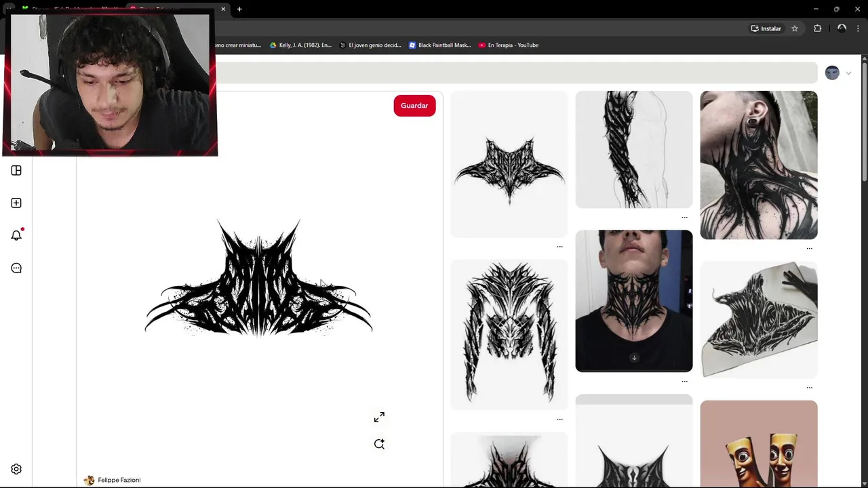
Task: Open the settings gear in sidebar
Action: 16,469
